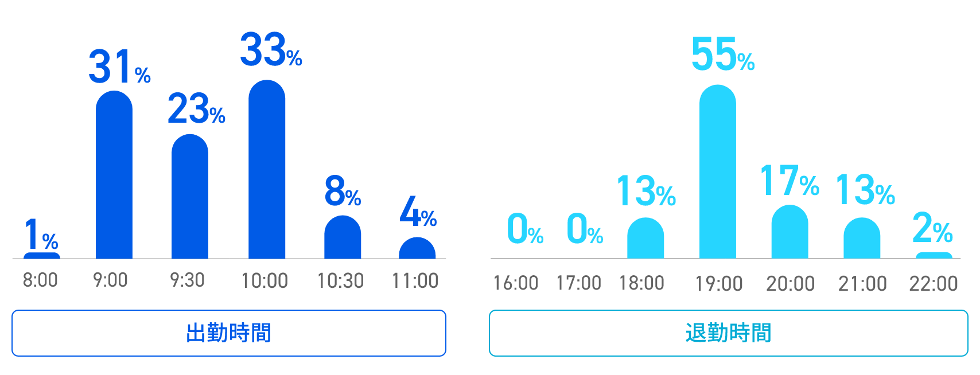Click the 0% label above 16:00

pos(525,229)
